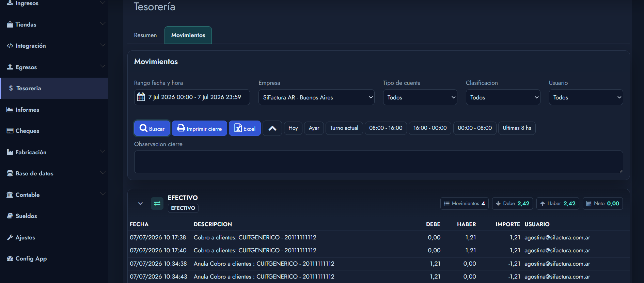Expand the Egresos sidebar menu chevron
This screenshot has height=283, width=644.
pos(103,66)
